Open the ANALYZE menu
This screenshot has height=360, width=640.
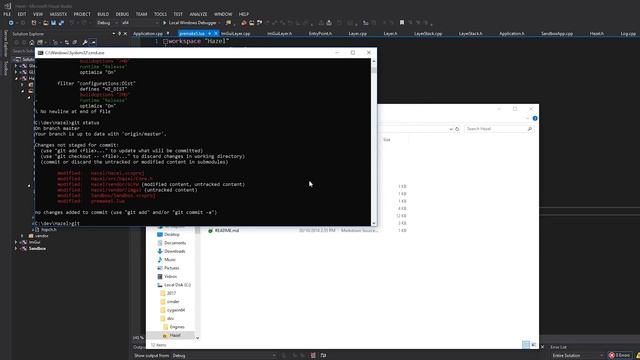pyautogui.click(x=198, y=14)
